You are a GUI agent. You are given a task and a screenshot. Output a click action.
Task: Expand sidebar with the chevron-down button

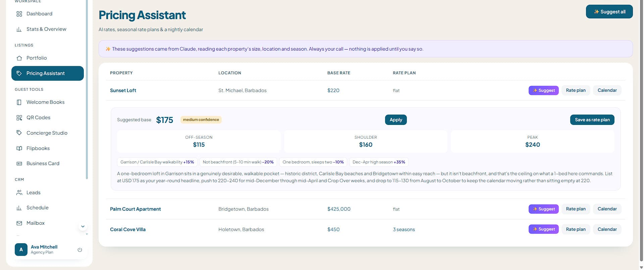point(83,226)
